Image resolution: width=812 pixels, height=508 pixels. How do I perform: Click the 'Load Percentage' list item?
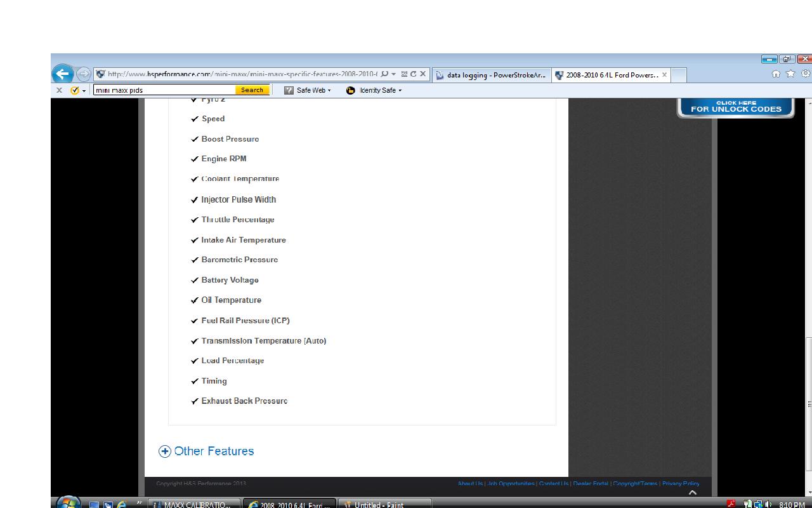click(233, 361)
